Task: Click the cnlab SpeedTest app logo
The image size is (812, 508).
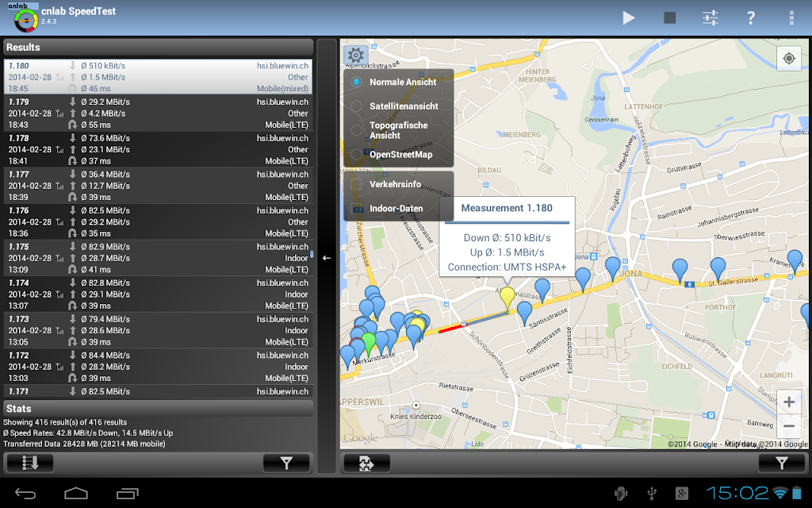Action: coord(25,18)
